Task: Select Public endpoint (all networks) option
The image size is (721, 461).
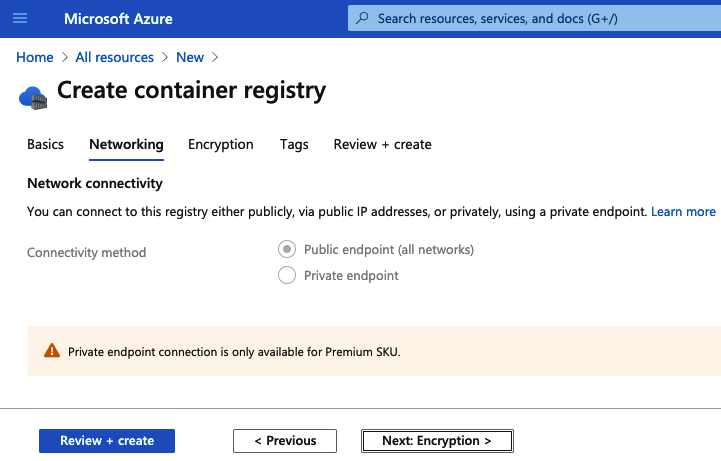Action: point(287,249)
